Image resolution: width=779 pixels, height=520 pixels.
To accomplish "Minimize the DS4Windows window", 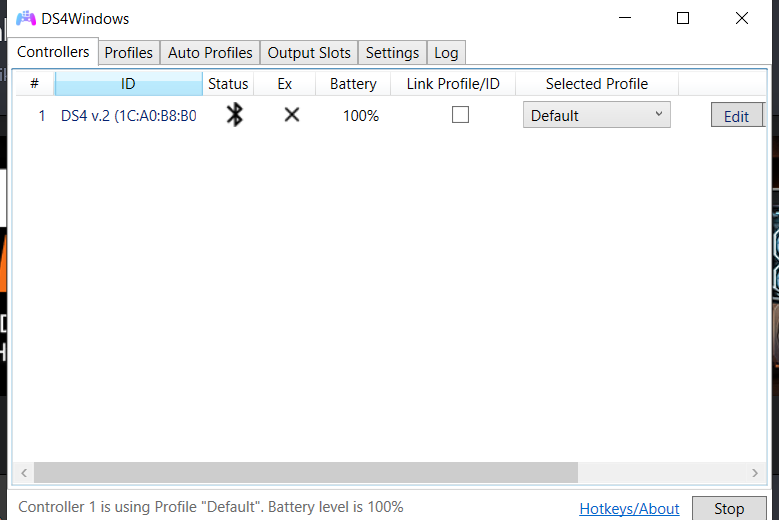I will pos(624,18).
